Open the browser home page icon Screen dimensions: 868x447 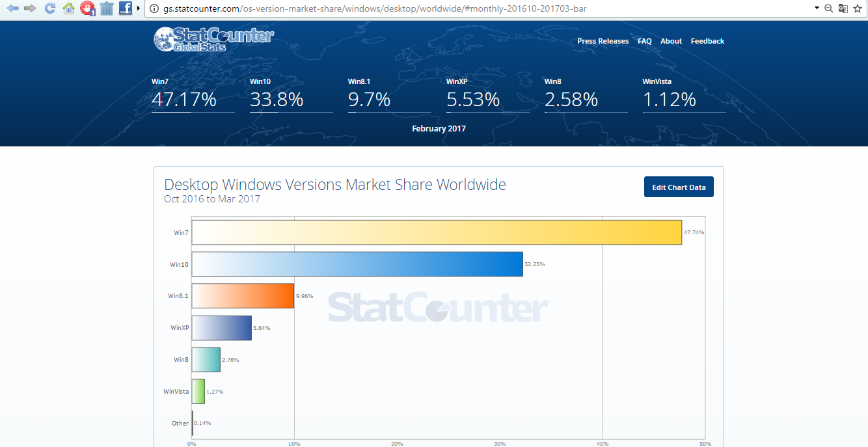pyautogui.click(x=68, y=8)
